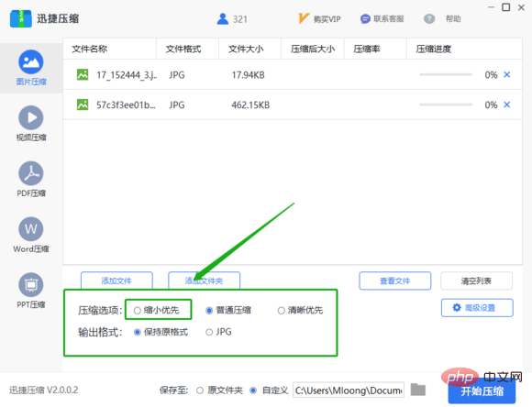The width and height of the screenshot is (532, 407).
Task: Open the PPT压缩 sidebar icon
Action: click(31, 284)
